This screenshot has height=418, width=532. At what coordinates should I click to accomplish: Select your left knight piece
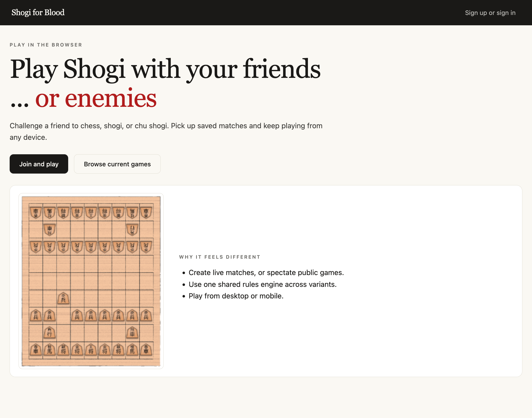(x=49, y=350)
